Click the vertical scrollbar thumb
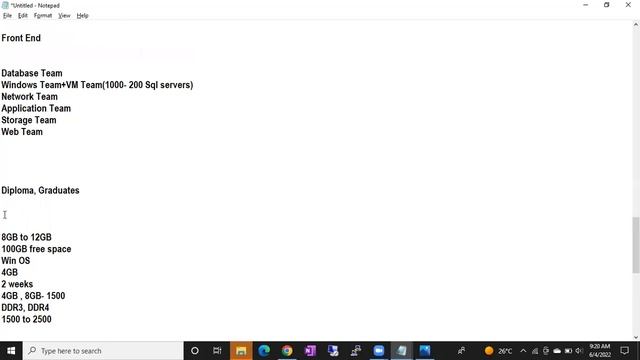This screenshot has width=640, height=360. (636, 245)
